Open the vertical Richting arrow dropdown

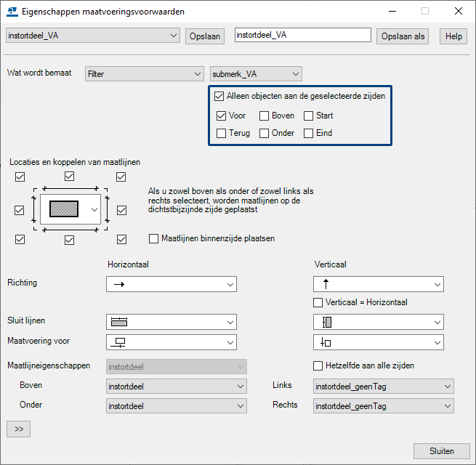[x=378, y=284]
